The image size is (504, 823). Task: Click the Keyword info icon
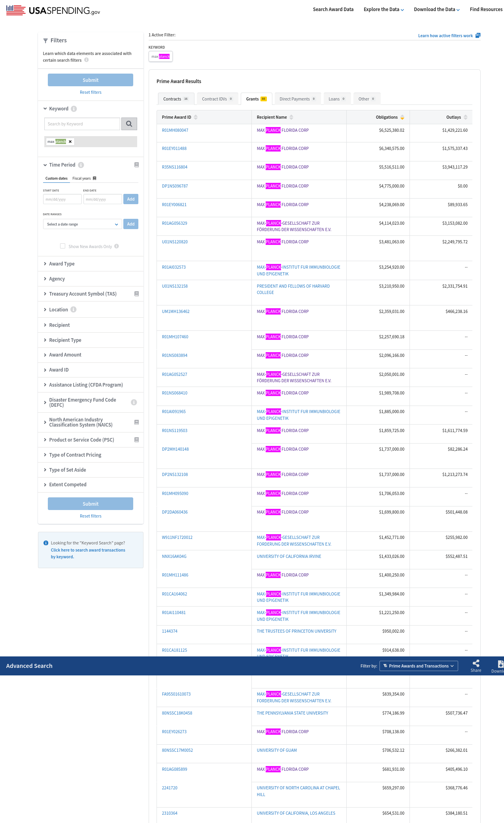point(74,109)
